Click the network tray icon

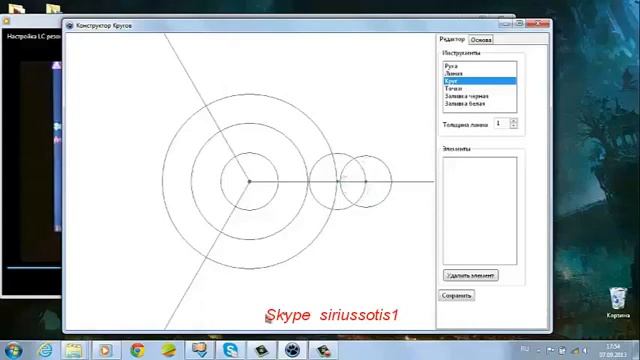point(575,350)
